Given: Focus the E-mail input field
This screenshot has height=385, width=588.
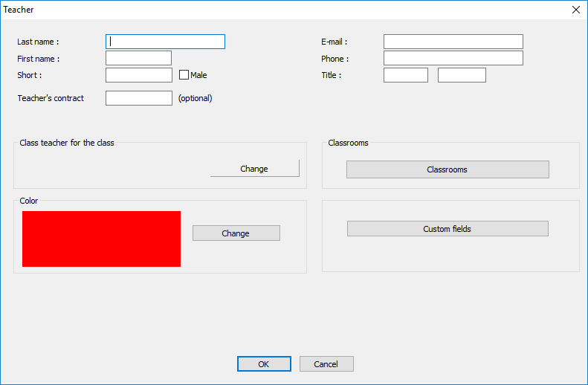Looking at the screenshot, I should tap(453, 42).
